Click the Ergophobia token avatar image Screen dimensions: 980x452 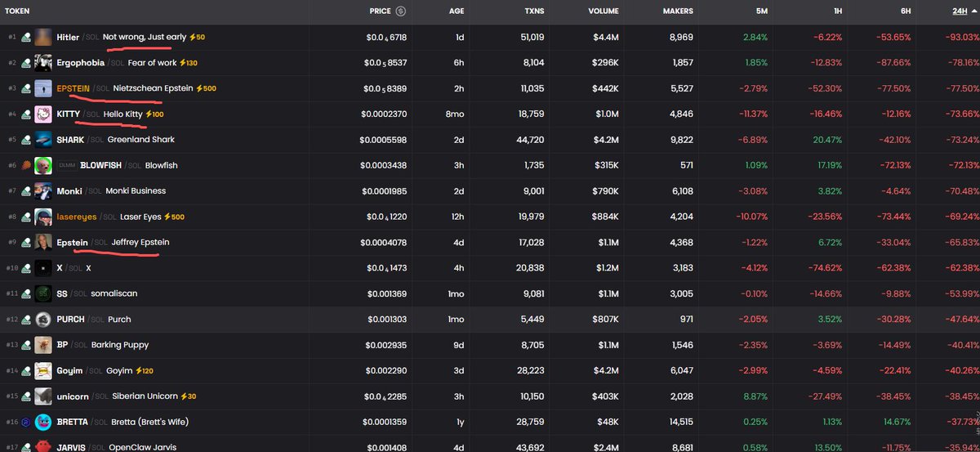[43, 62]
